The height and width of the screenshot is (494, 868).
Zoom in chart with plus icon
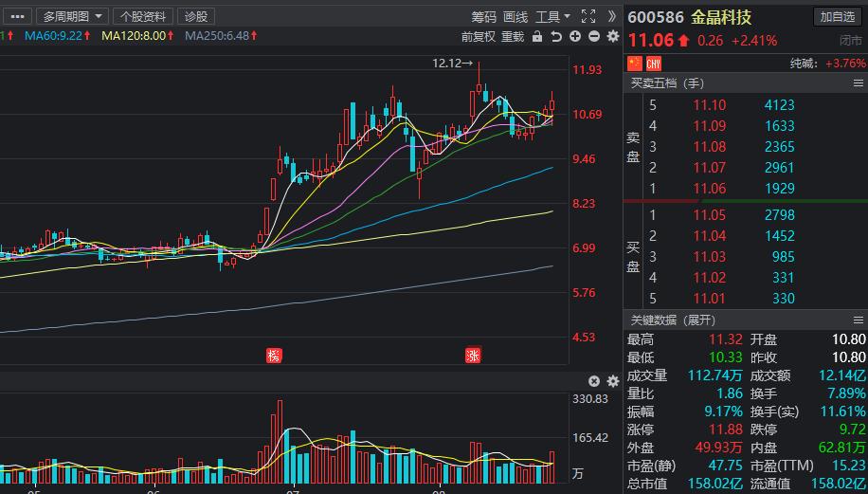(x=575, y=37)
